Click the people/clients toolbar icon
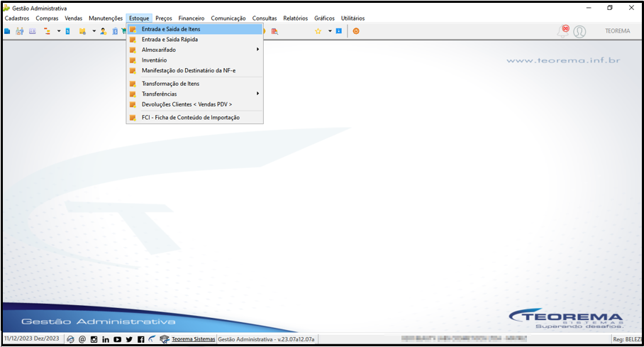644x347 pixels. pyautogui.click(x=20, y=31)
